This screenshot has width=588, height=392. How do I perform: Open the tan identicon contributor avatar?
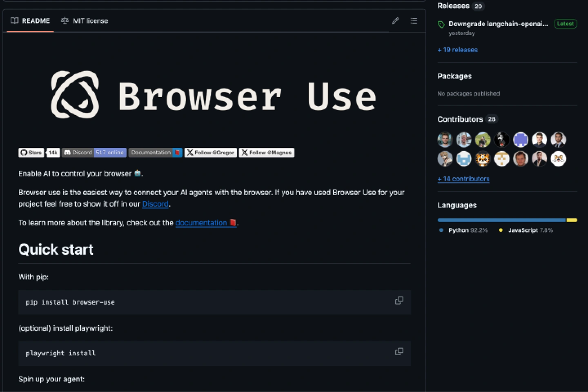(501, 159)
